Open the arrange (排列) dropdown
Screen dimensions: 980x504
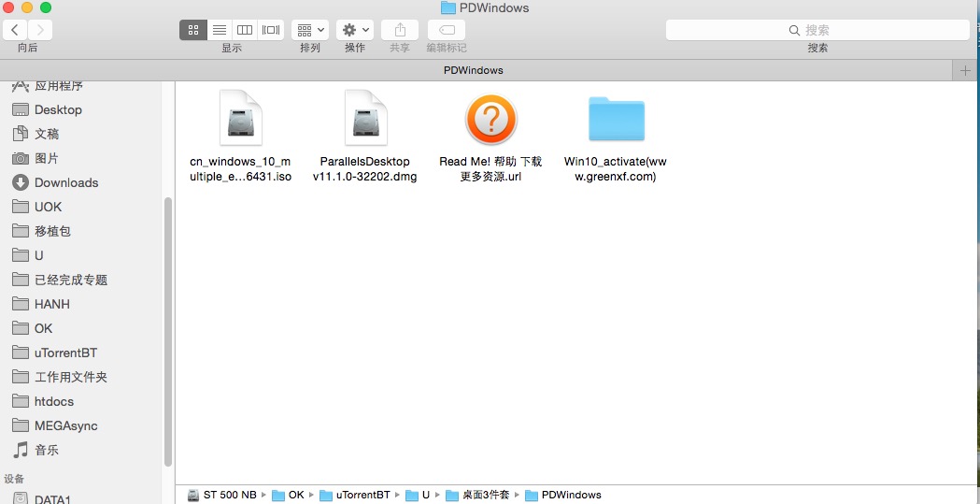coord(310,29)
